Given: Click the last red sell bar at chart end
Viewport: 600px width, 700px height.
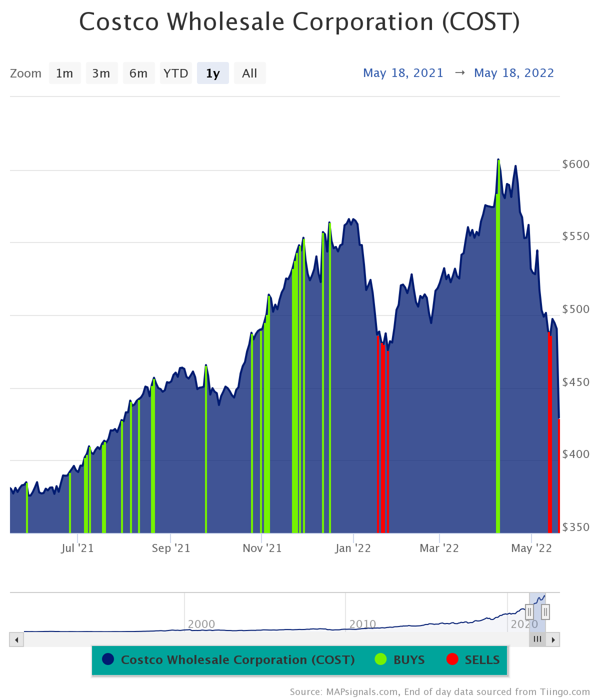Looking at the screenshot, I should click(x=558, y=475).
